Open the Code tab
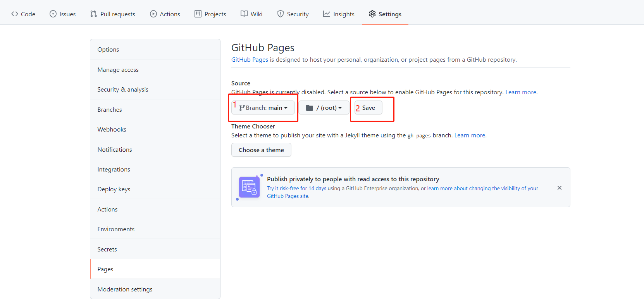644x305 pixels. click(x=23, y=14)
